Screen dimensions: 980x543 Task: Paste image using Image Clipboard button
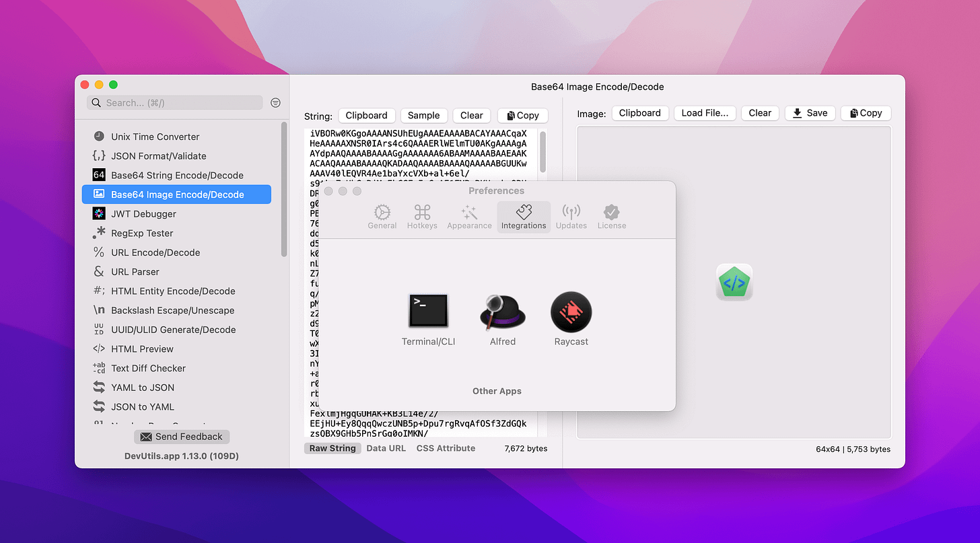click(639, 113)
